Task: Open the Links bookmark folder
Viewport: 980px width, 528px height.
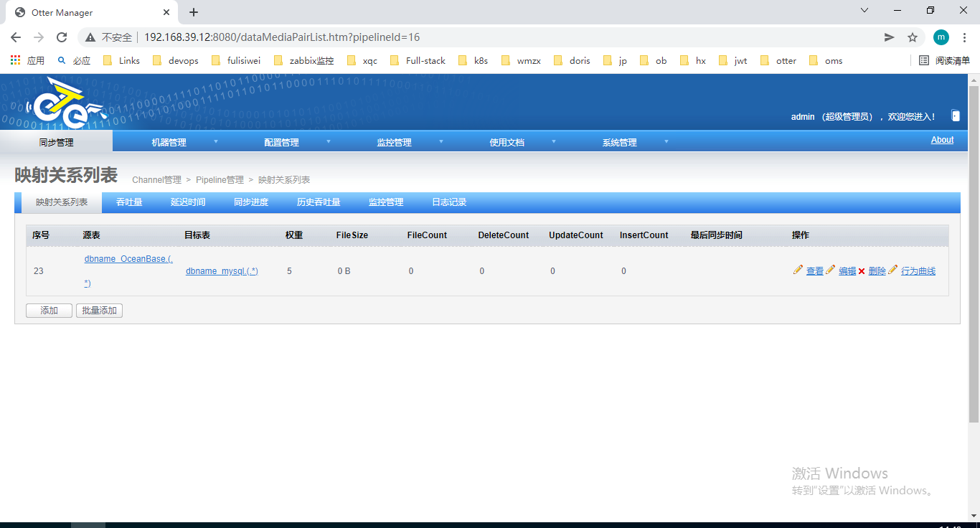Action: pyautogui.click(x=121, y=61)
